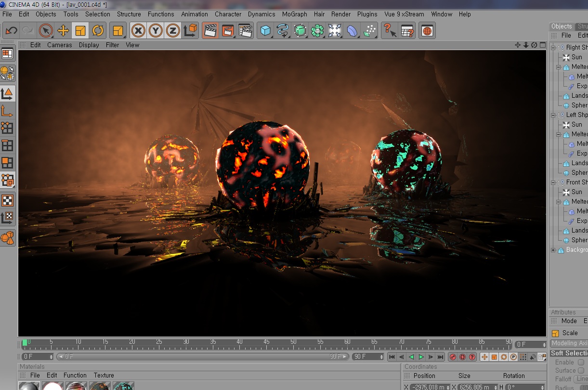This screenshot has height=390, width=588.
Task: Activate the highlighted Scale tool in toolbar
Action: coord(80,31)
